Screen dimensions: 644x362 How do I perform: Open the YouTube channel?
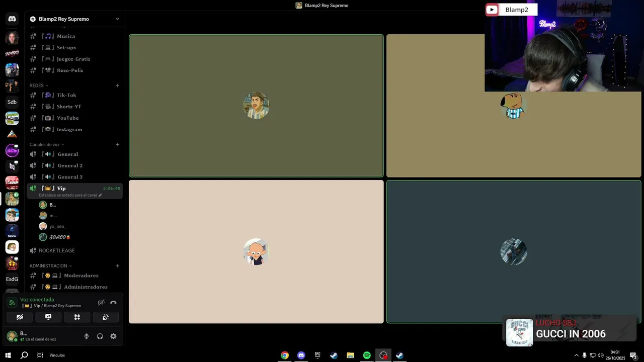click(x=75, y=118)
